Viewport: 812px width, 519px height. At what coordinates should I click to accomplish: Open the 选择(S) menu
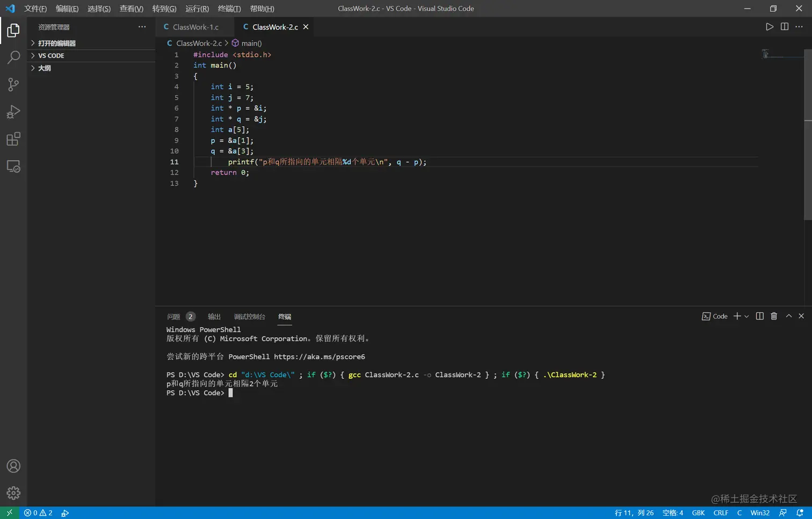pos(99,9)
